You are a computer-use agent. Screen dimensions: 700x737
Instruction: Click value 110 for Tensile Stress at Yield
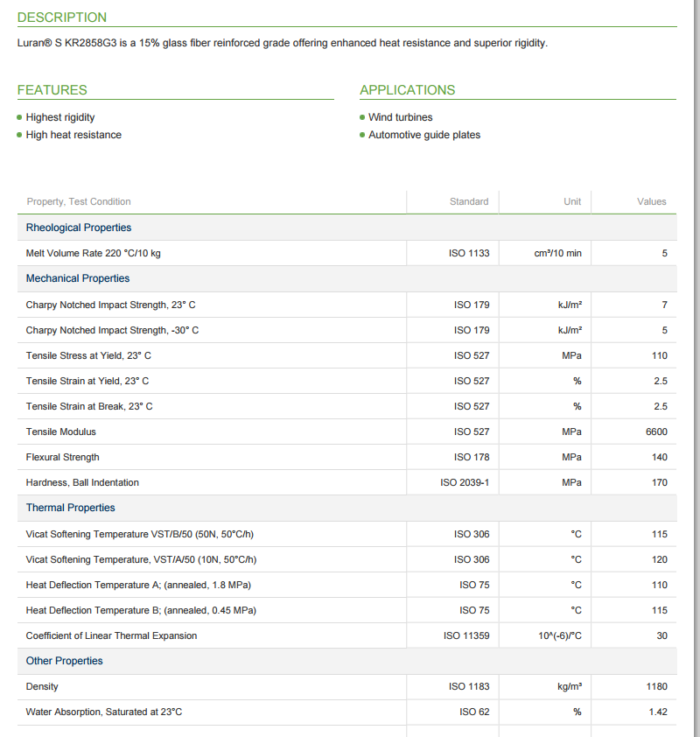[x=660, y=356]
